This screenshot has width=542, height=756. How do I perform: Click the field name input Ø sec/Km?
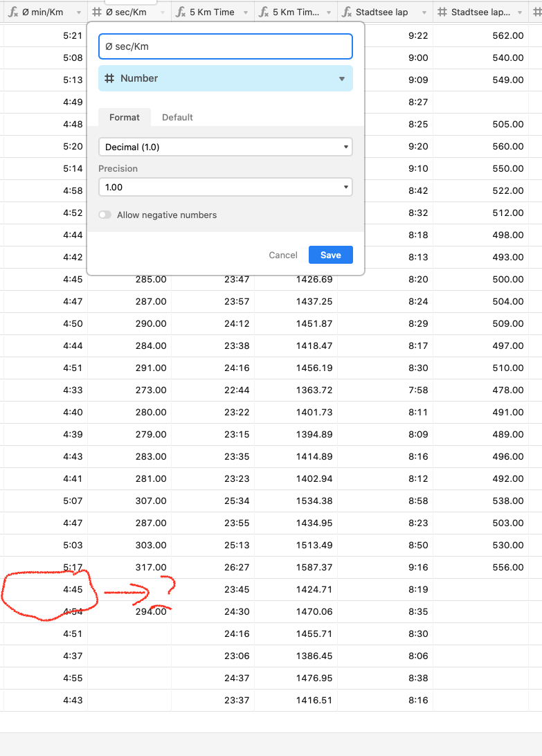[x=226, y=47]
